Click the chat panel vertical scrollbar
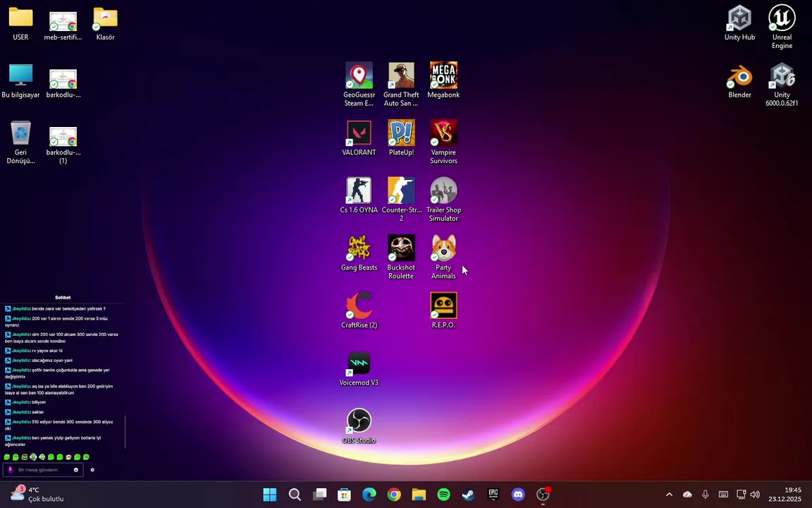 tap(125, 431)
